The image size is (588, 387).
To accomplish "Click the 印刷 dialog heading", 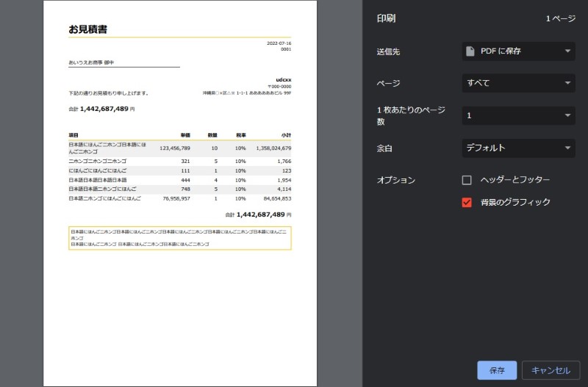I will (387, 18).
